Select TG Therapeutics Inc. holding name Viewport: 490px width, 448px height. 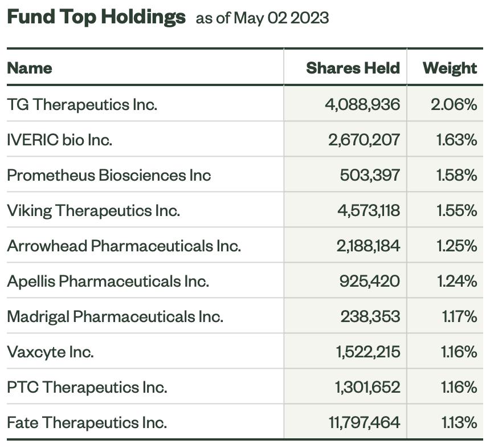pos(82,104)
